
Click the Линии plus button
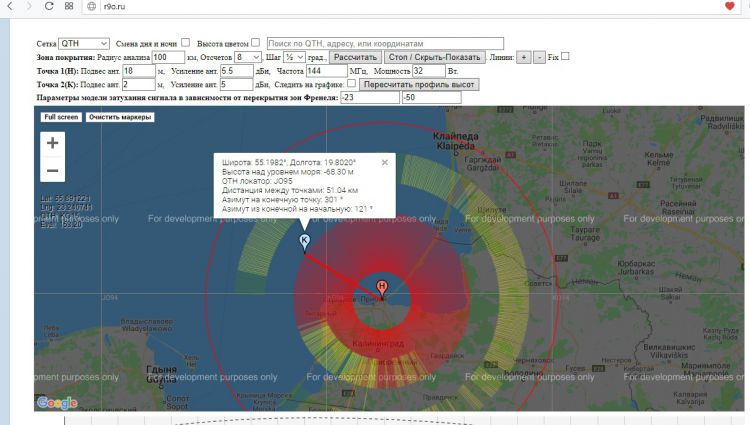pos(524,57)
